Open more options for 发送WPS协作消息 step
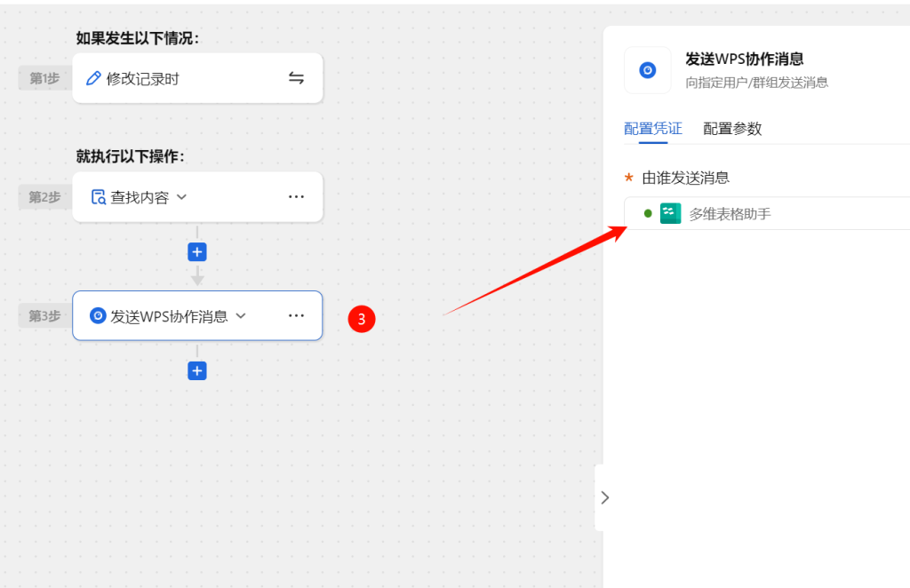Image resolution: width=910 pixels, height=588 pixels. click(x=296, y=315)
